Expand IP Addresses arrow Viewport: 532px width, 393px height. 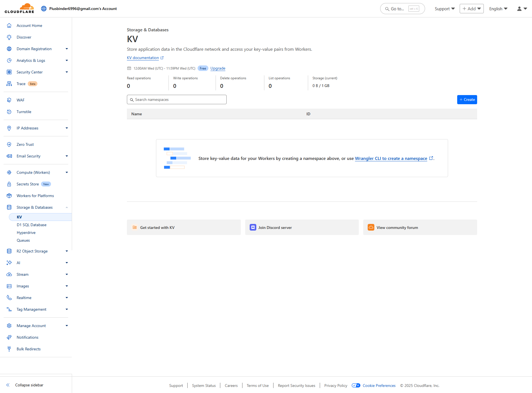pyautogui.click(x=67, y=128)
